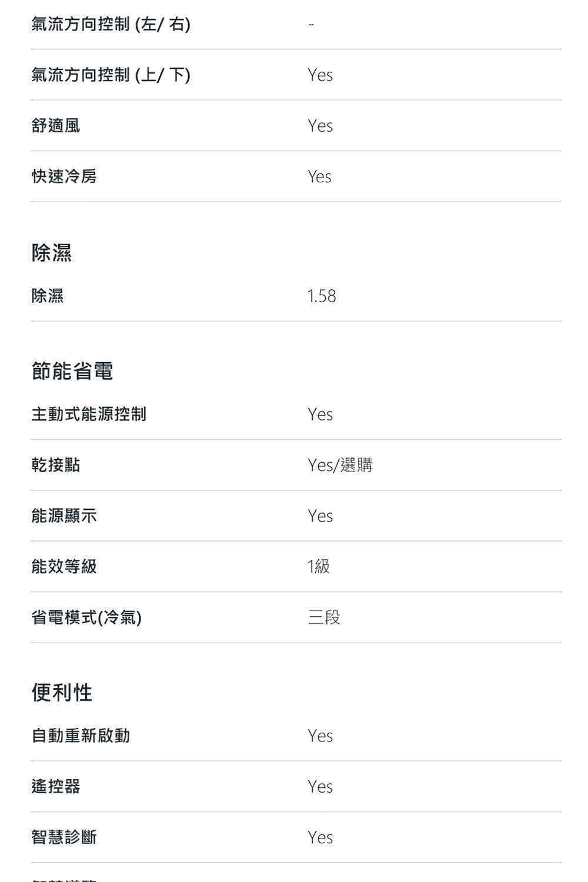Select the 氣流方向控制 (上/ 下) row
Viewport: 588px width, 882px height.
[296, 75]
